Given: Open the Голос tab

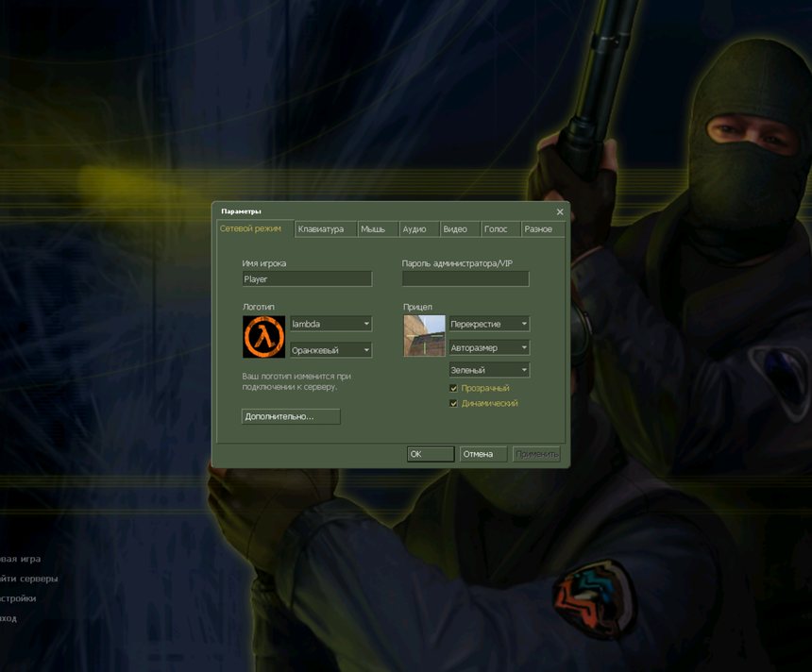Looking at the screenshot, I should 500,228.
